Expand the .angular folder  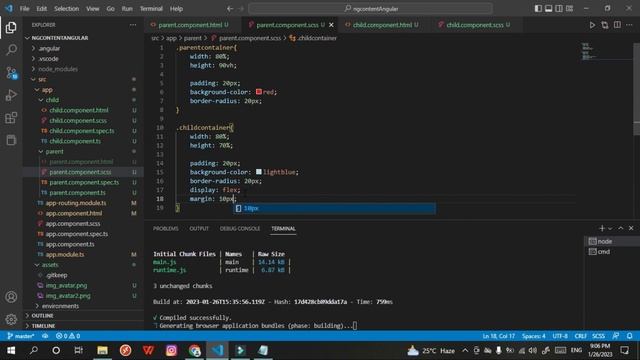[84, 48]
